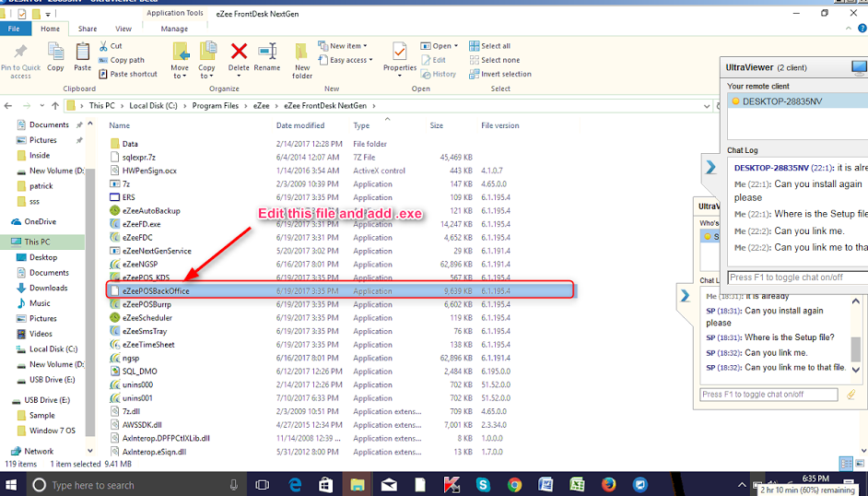This screenshot has width=868, height=496.
Task: Click the Properties icon
Action: (399, 52)
